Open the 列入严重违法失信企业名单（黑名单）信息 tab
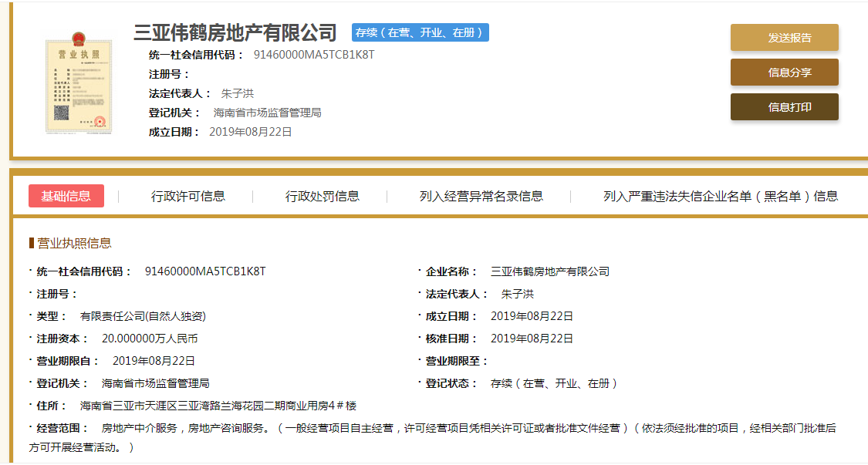Screen dimensions: 868x465 tap(720, 196)
